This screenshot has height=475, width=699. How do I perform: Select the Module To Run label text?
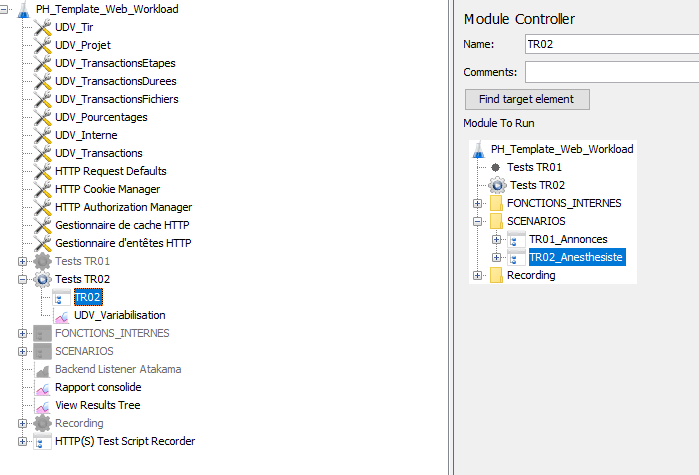coord(499,123)
